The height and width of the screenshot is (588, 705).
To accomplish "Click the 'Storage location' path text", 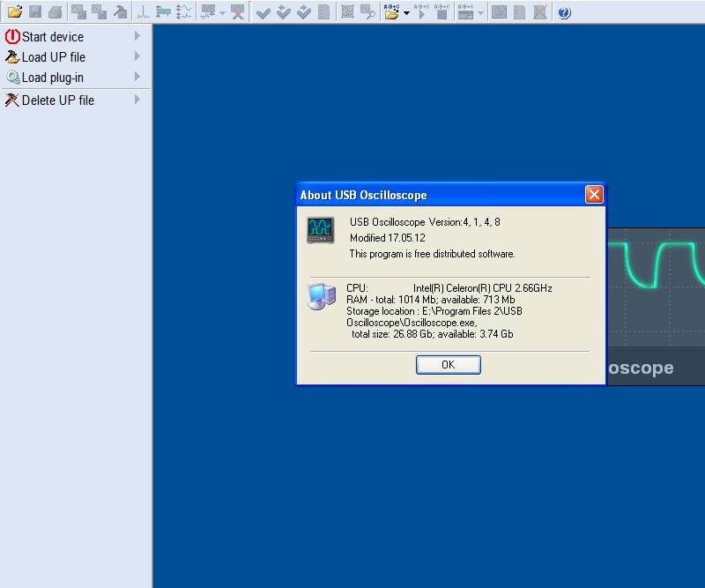I will coord(434,316).
